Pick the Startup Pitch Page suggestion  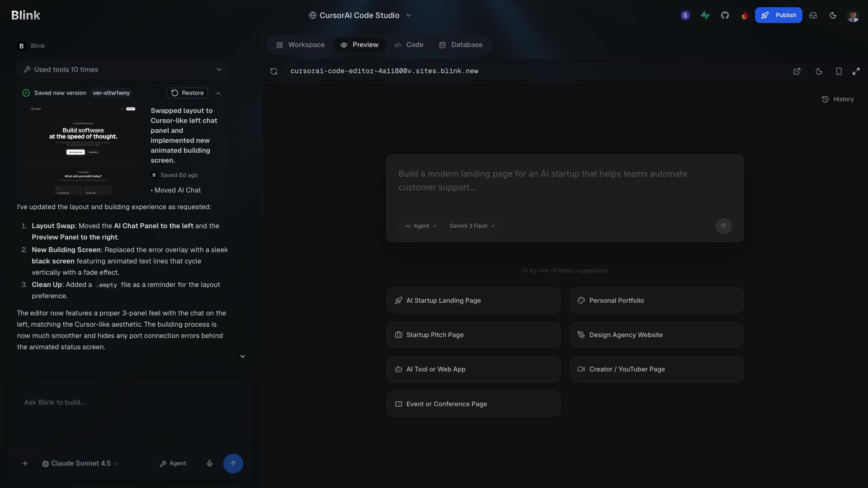[x=473, y=335]
